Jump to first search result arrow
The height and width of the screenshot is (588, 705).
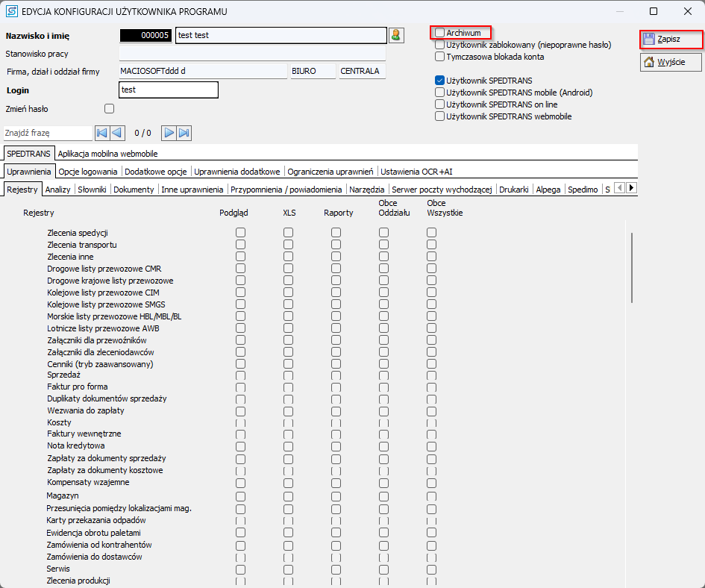pos(102,133)
